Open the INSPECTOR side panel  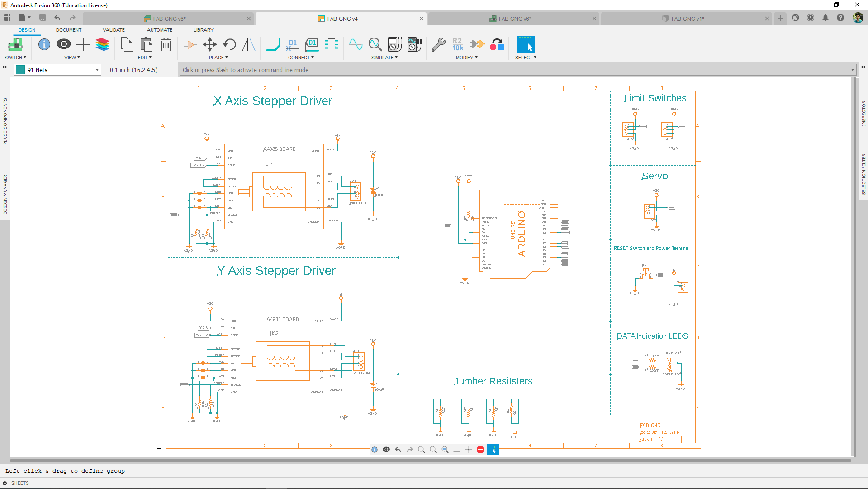[x=863, y=113]
